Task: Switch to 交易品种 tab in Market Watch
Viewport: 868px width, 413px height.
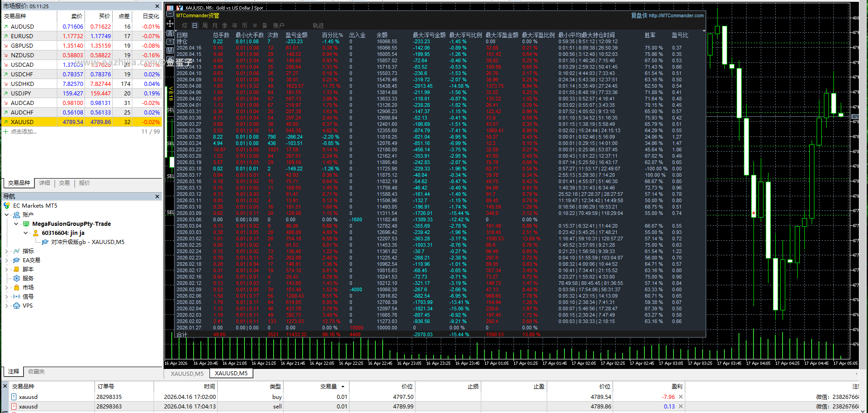Action: 19,183
